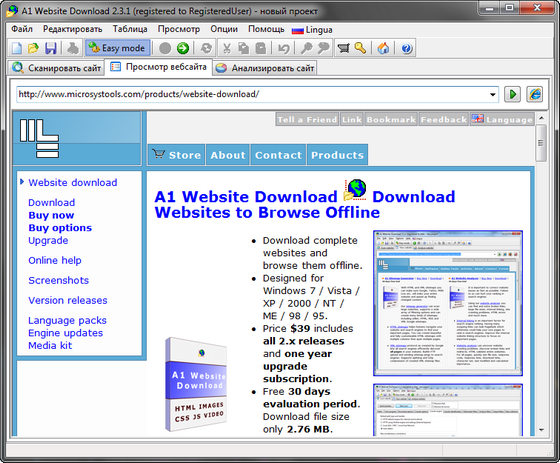This screenshot has height=463, width=560.
Task: Click the Download sidebar link
Action: coord(51,203)
